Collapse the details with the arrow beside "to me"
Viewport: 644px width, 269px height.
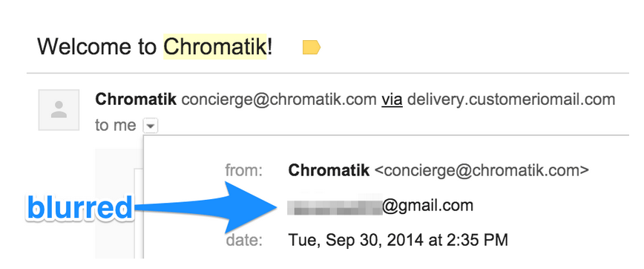tap(151, 126)
